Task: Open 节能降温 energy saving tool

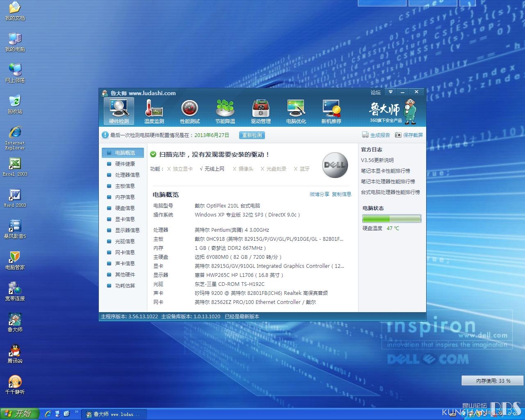Action: pos(225,111)
